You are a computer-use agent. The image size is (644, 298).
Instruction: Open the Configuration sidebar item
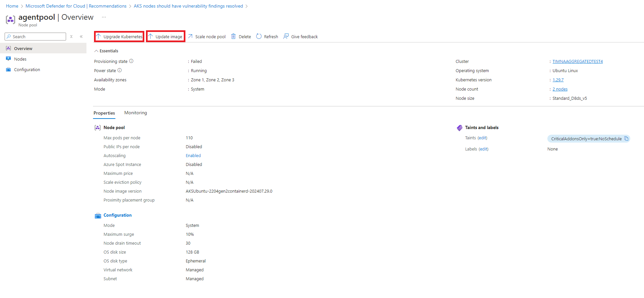click(x=43, y=69)
